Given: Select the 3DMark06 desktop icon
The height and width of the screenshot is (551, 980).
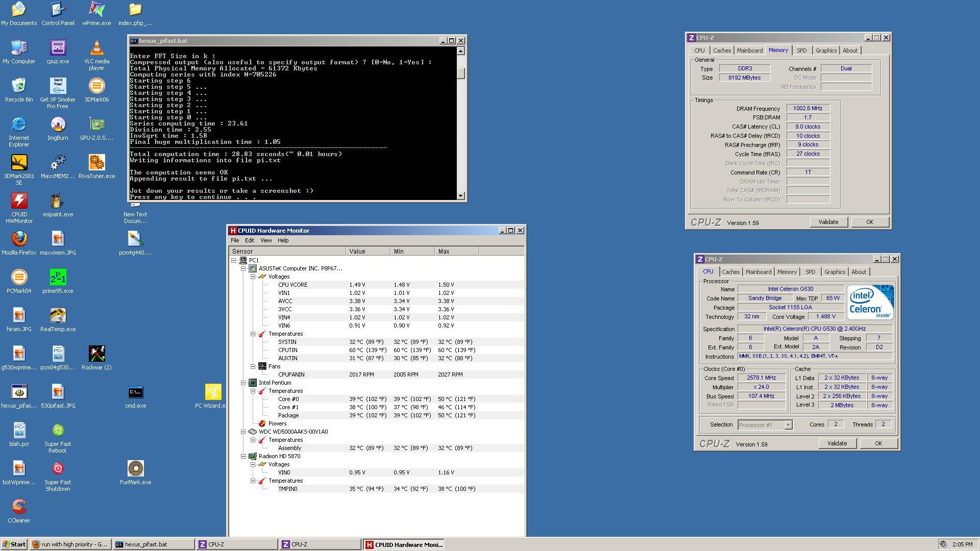Looking at the screenshot, I should tap(96, 90).
